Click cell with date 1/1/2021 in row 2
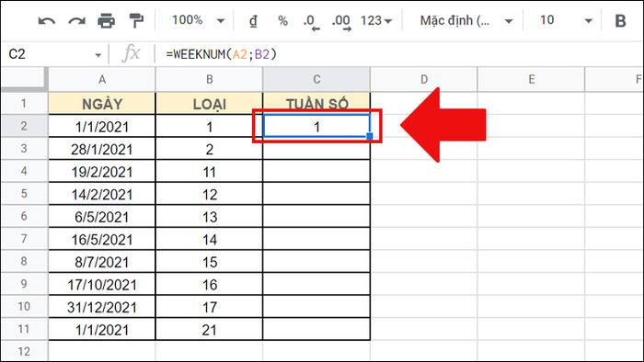The width and height of the screenshot is (644, 362). (x=102, y=126)
